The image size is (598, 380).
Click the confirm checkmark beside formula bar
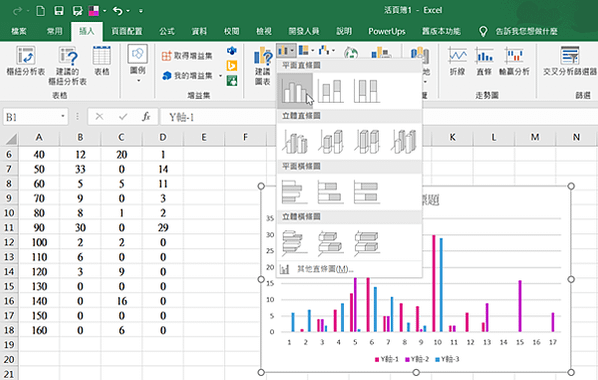[x=123, y=117]
